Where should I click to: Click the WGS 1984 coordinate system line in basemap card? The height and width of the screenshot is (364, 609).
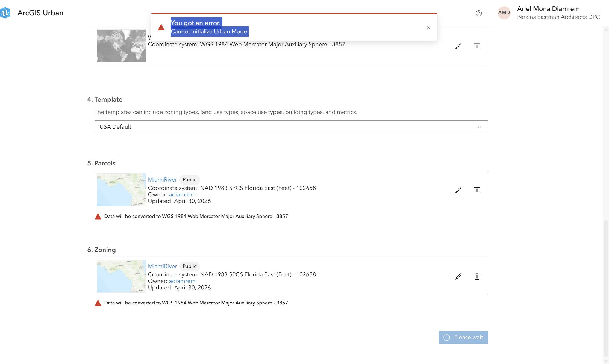(246, 44)
